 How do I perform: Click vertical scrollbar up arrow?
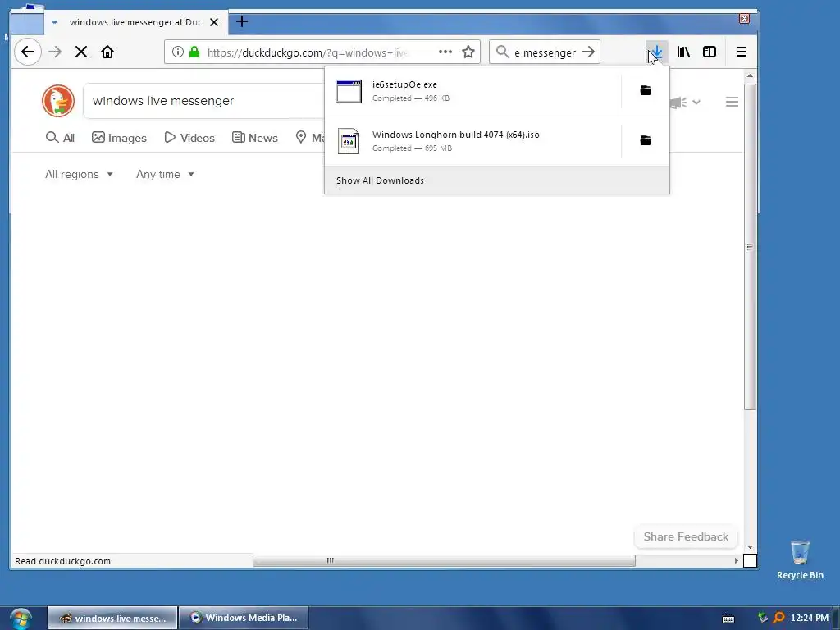[750, 75]
